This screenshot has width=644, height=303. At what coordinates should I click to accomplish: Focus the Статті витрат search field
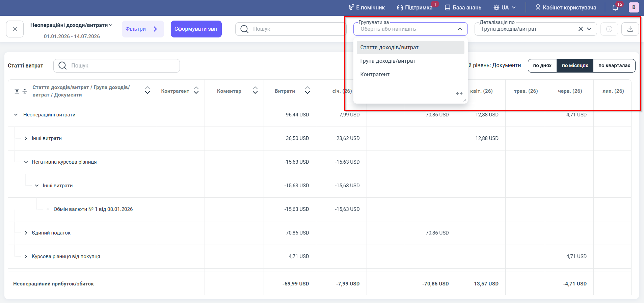[116, 66]
